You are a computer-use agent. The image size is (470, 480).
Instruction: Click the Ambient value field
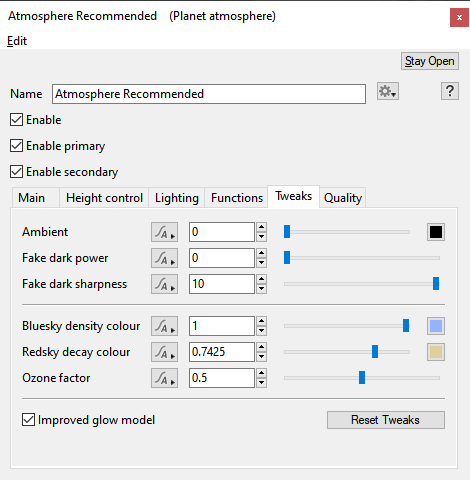click(x=222, y=232)
